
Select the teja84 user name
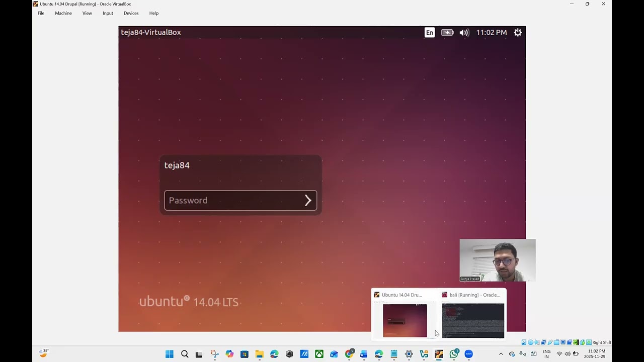(x=177, y=165)
